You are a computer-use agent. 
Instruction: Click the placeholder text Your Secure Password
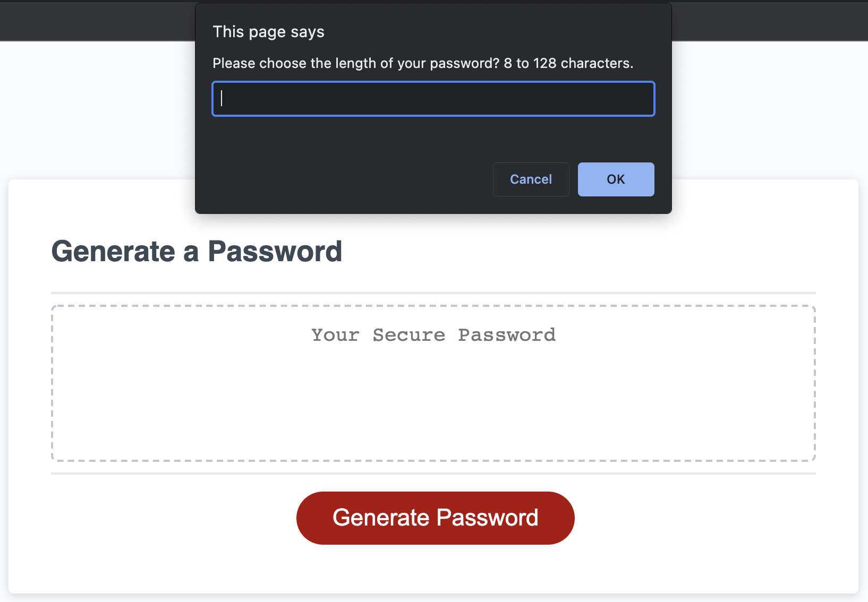pyautogui.click(x=433, y=334)
